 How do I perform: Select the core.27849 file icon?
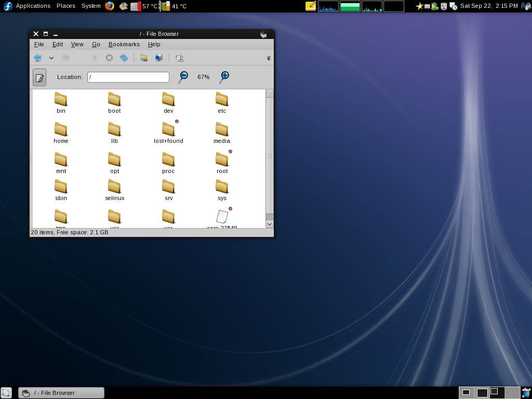[x=222, y=217]
